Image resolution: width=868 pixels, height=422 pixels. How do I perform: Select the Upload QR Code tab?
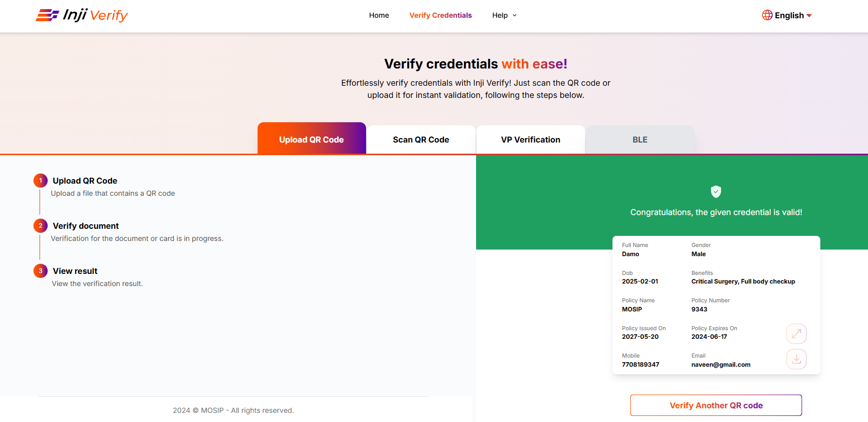[311, 139]
